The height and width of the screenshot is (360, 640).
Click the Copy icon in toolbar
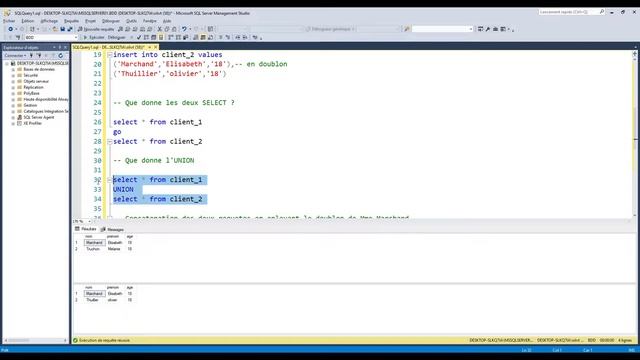click(167, 29)
